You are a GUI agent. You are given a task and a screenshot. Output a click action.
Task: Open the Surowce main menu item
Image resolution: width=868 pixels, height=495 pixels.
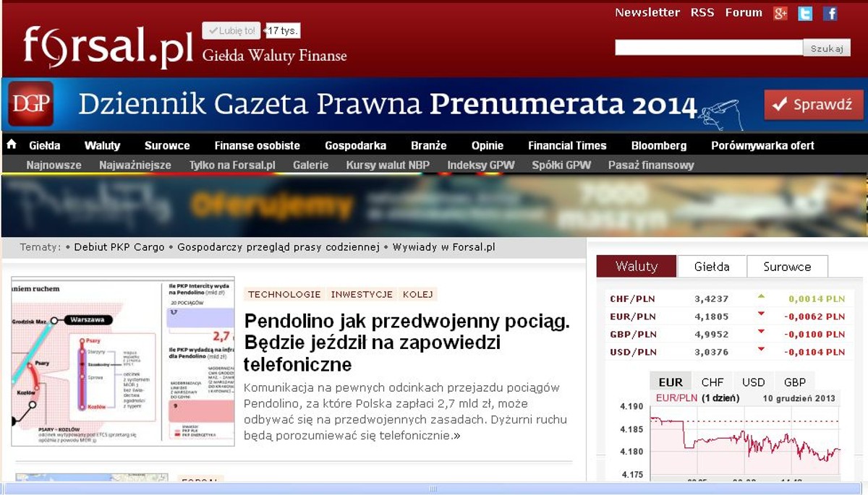167,145
